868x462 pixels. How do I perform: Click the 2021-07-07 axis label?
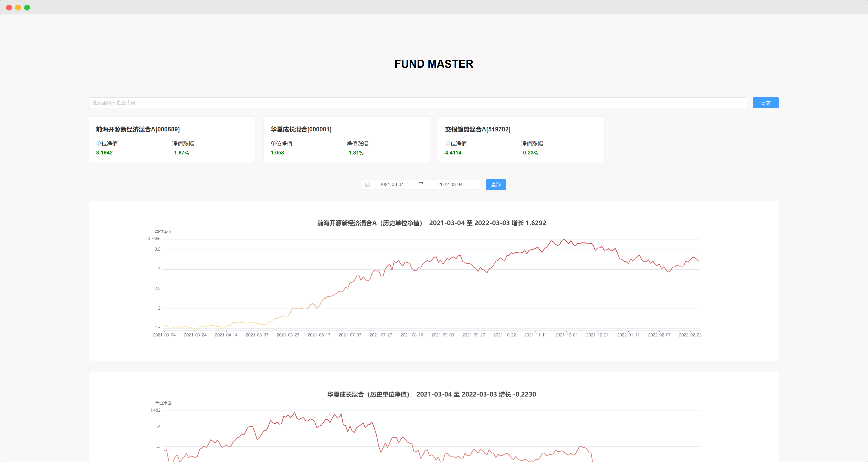350,335
